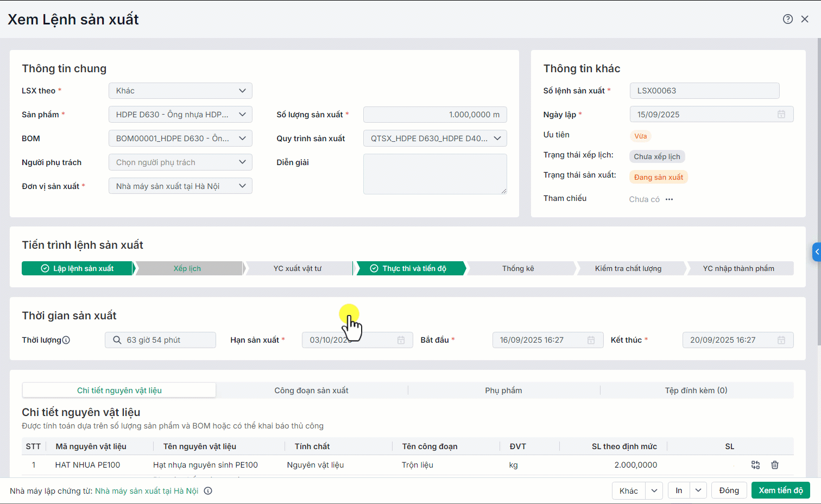This screenshot has width=821, height=504.
Task: Click the help question mark icon
Action: click(x=787, y=19)
